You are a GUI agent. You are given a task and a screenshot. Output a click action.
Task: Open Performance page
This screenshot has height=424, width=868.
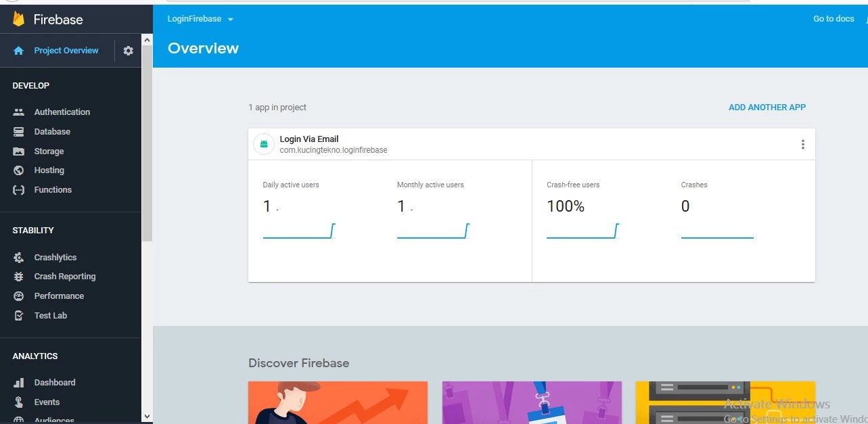tap(59, 296)
